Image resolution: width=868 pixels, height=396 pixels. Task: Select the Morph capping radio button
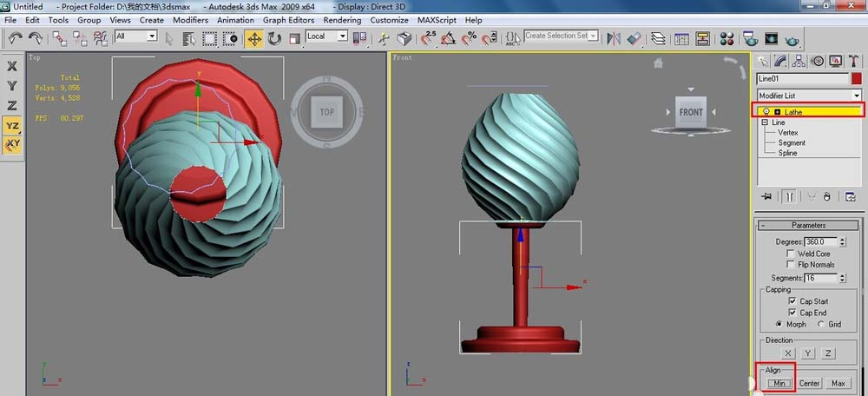(779, 324)
